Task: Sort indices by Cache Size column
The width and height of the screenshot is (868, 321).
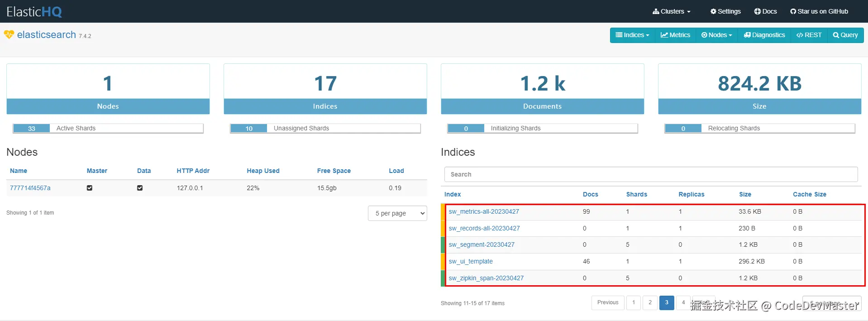Action: tap(810, 194)
